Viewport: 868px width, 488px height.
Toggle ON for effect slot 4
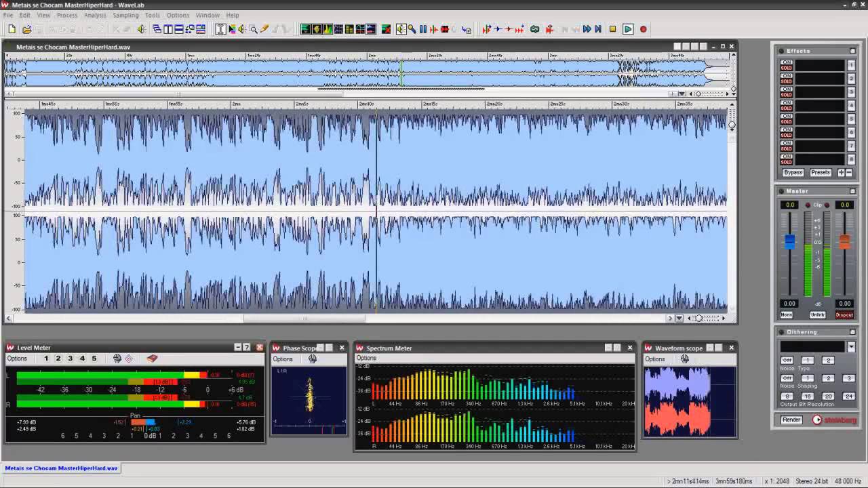click(x=787, y=103)
